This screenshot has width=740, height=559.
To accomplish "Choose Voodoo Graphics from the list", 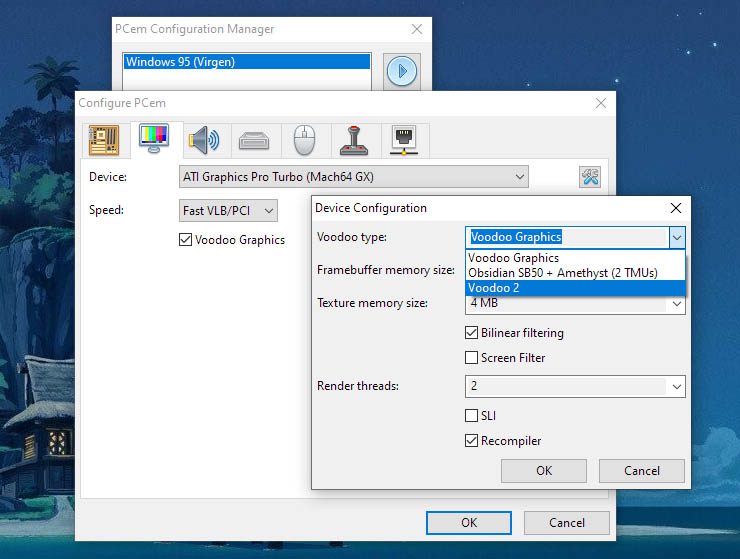I will [x=575, y=258].
